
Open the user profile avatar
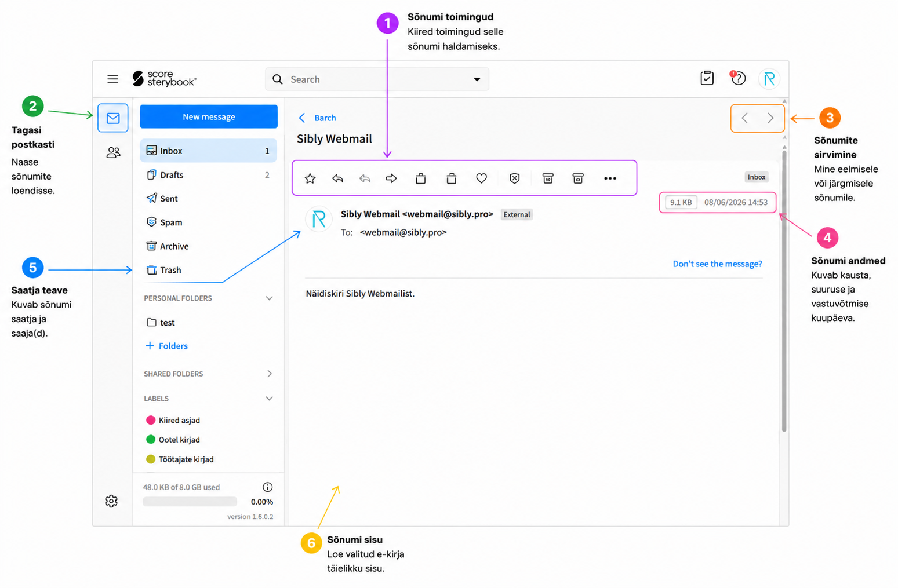click(769, 79)
